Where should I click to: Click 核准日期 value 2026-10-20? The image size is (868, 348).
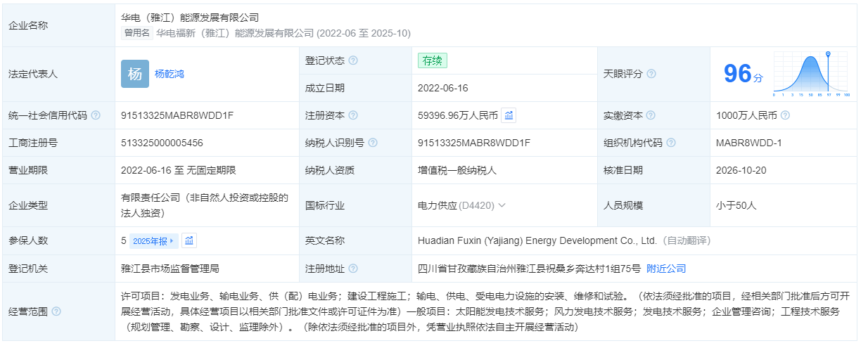(741, 170)
